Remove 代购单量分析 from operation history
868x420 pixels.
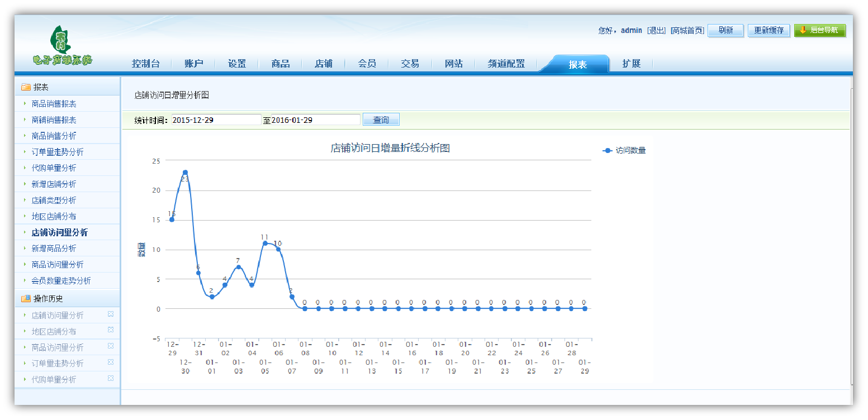point(110,379)
